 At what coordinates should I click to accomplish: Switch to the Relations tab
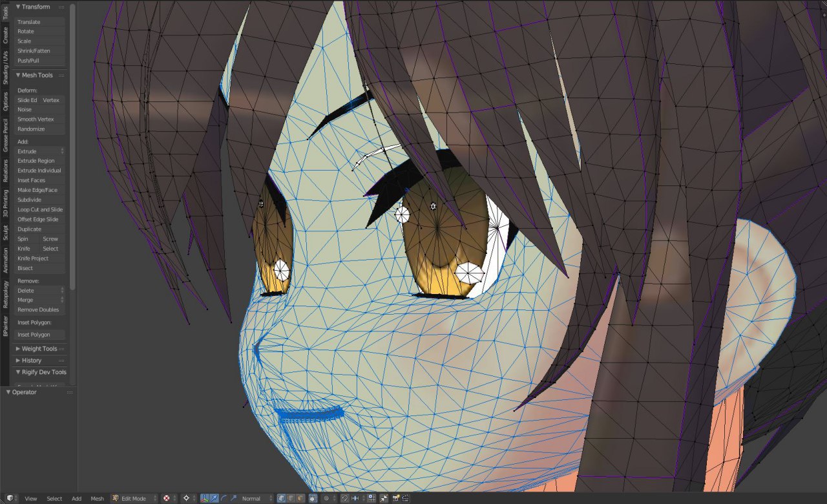(5, 171)
